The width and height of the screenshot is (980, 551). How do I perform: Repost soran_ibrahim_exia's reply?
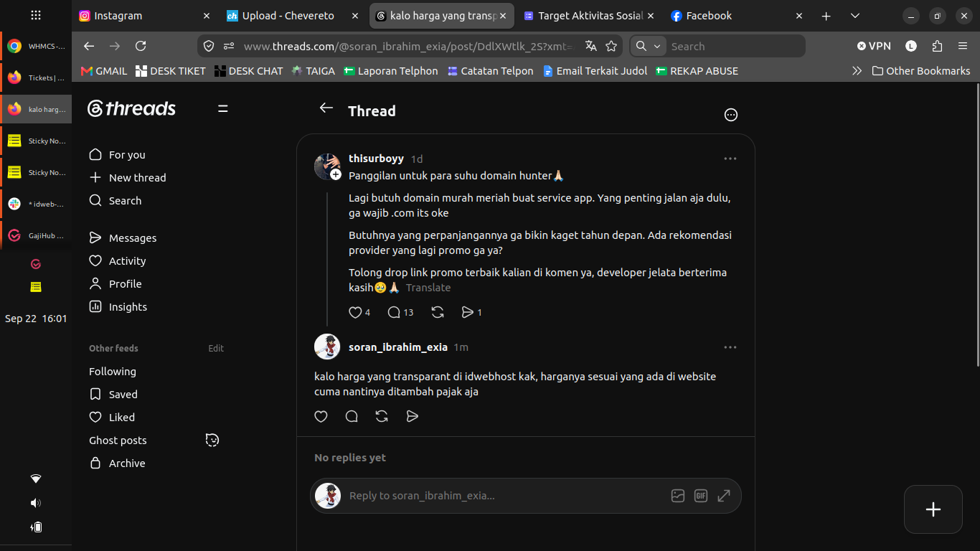tap(382, 416)
